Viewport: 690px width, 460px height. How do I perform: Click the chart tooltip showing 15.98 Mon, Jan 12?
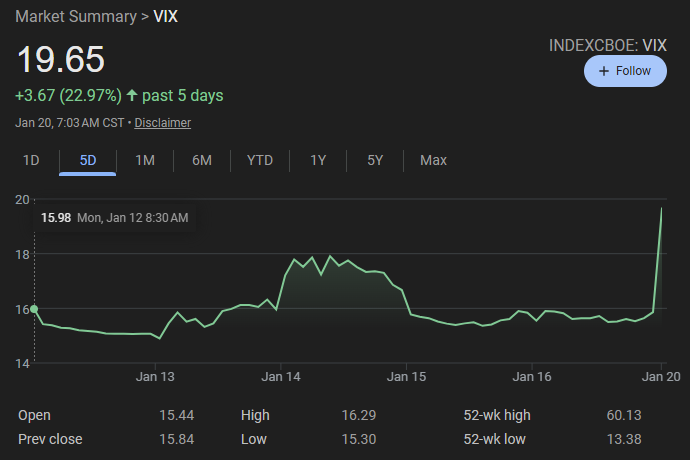click(114, 218)
